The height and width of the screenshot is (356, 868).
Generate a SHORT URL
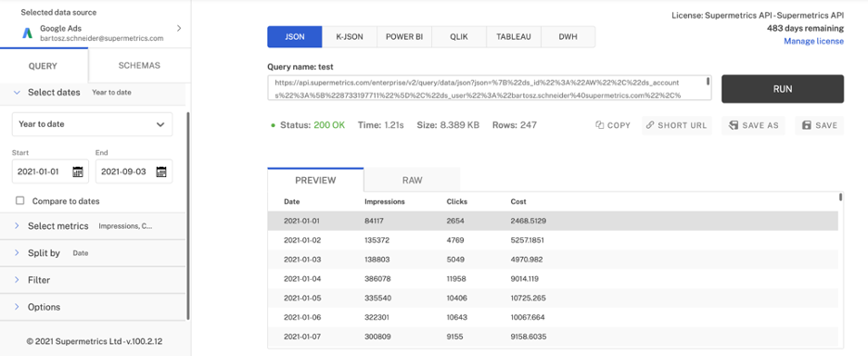pos(677,125)
